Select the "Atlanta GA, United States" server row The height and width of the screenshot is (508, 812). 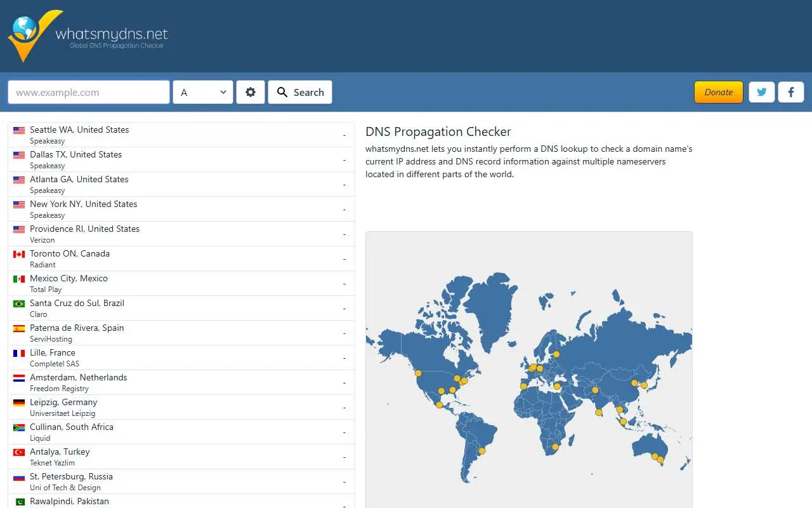pos(181,184)
